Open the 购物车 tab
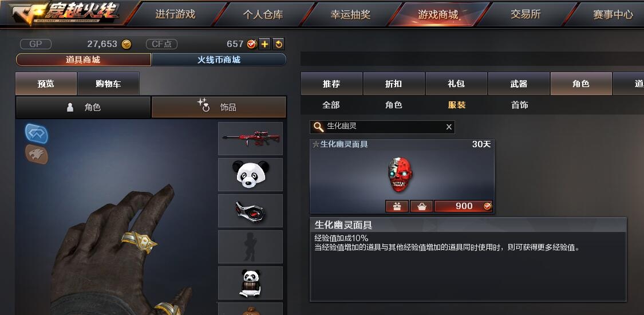 108,84
